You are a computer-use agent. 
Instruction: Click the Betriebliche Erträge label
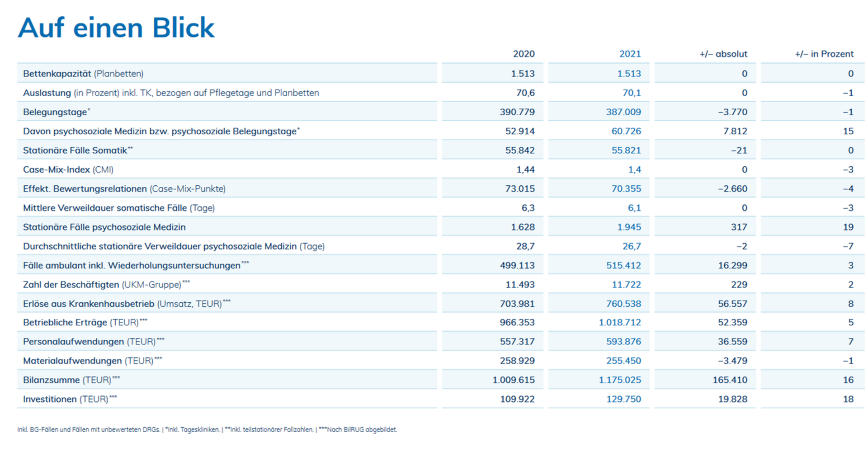pyautogui.click(x=85, y=323)
